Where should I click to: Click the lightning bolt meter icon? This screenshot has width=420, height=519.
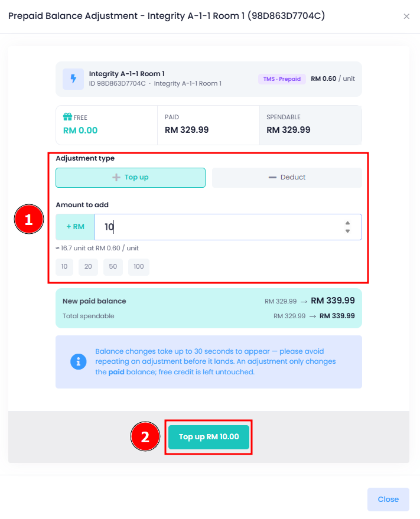[73, 79]
